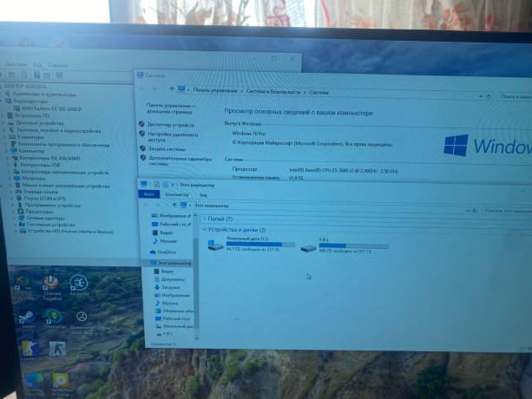This screenshot has height=399, width=532.
Task: Click the scan hardware toolbar icon in Device Manager
Action: [x=59, y=75]
